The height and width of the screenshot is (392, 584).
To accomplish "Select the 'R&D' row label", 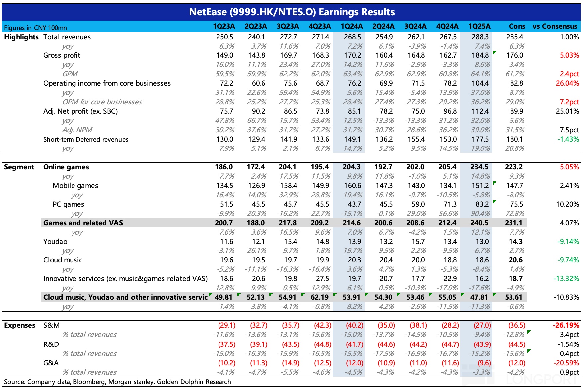I will (51, 344).
